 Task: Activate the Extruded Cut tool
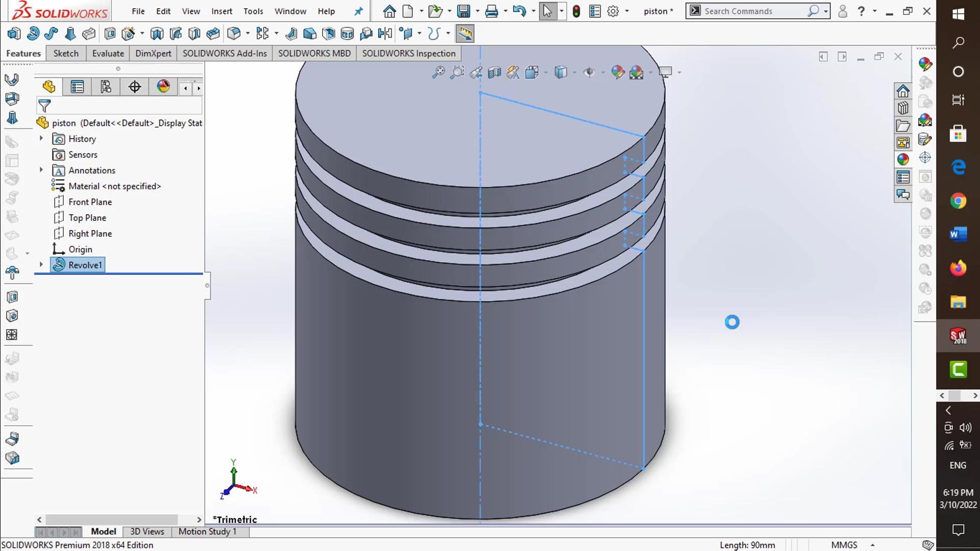110,33
